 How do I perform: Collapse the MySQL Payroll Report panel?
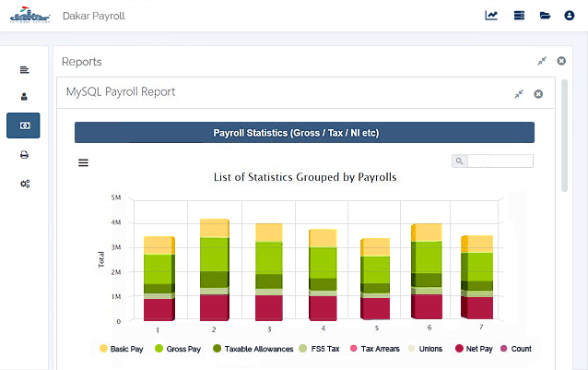point(519,94)
